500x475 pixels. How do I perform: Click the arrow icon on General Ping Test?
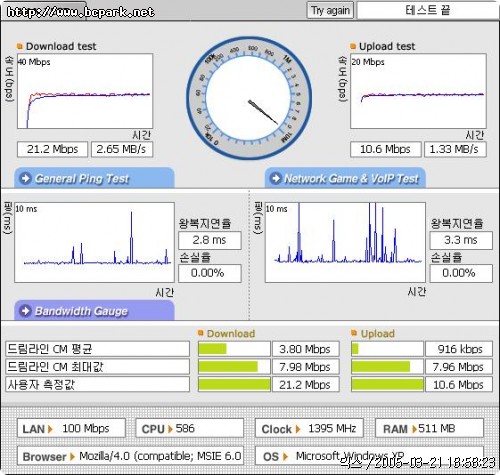click(x=26, y=178)
